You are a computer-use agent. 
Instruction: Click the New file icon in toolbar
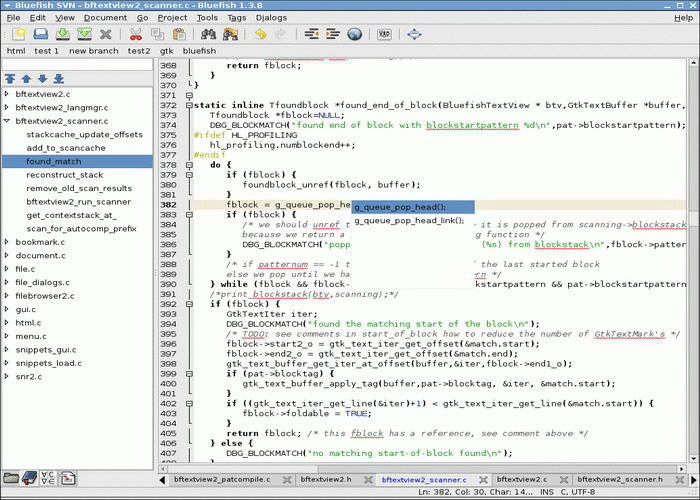[x=18, y=34]
